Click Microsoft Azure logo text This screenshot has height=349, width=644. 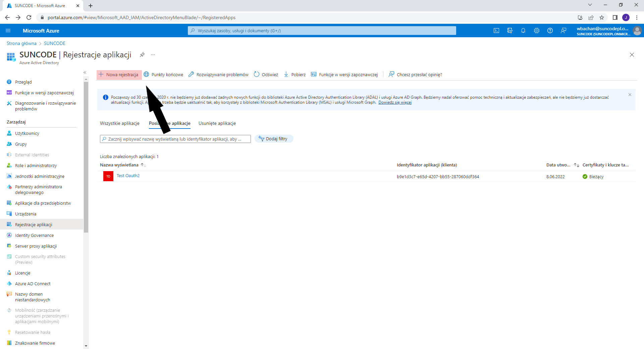point(41,31)
